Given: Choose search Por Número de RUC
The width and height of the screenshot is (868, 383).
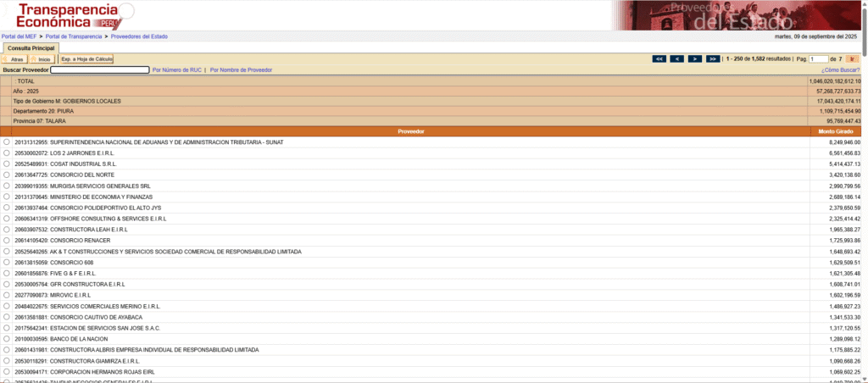Looking at the screenshot, I should pos(177,70).
